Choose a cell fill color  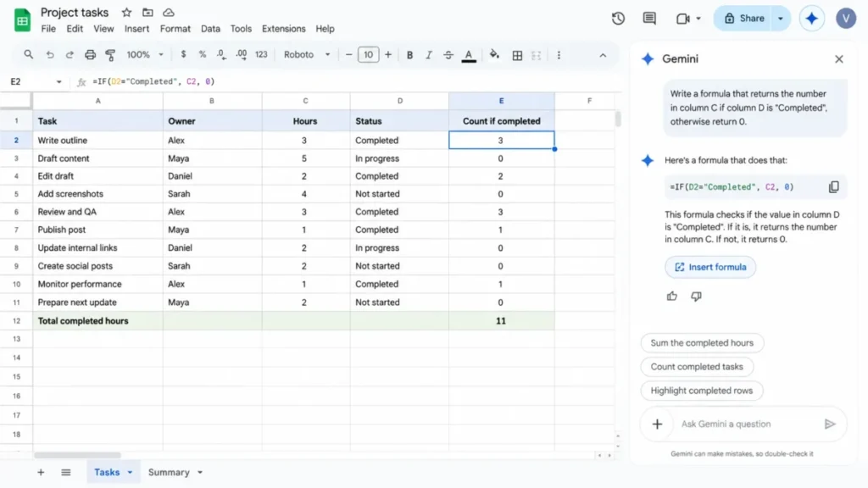point(494,54)
